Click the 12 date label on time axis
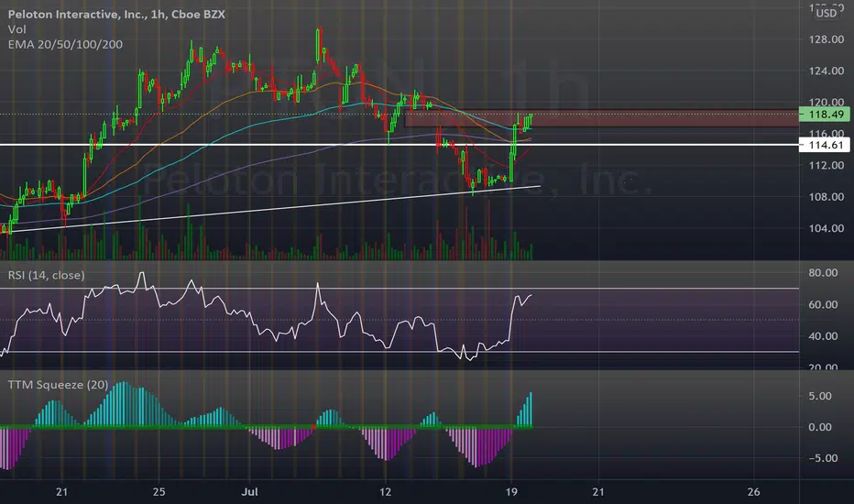Viewport: 854px width, 504px height. [385, 492]
